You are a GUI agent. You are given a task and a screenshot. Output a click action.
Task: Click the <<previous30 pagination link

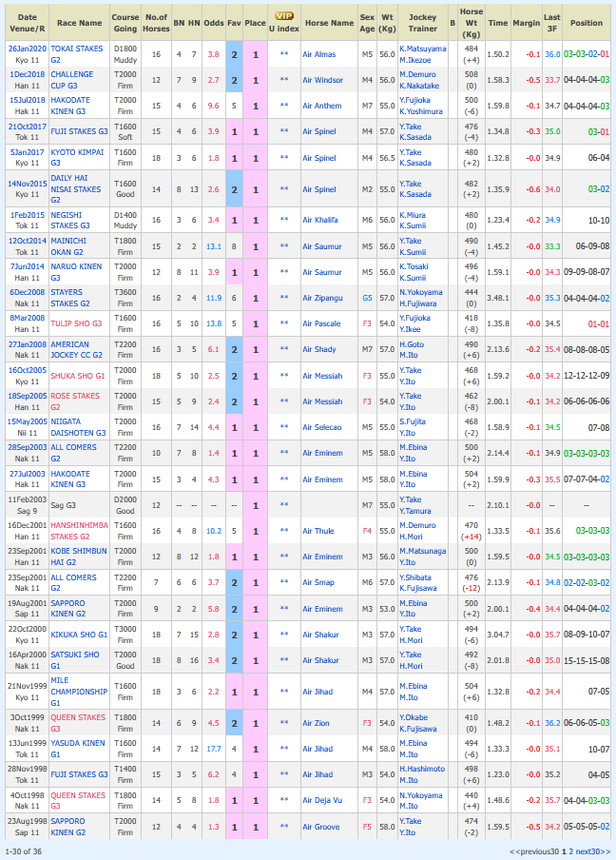pos(534,851)
